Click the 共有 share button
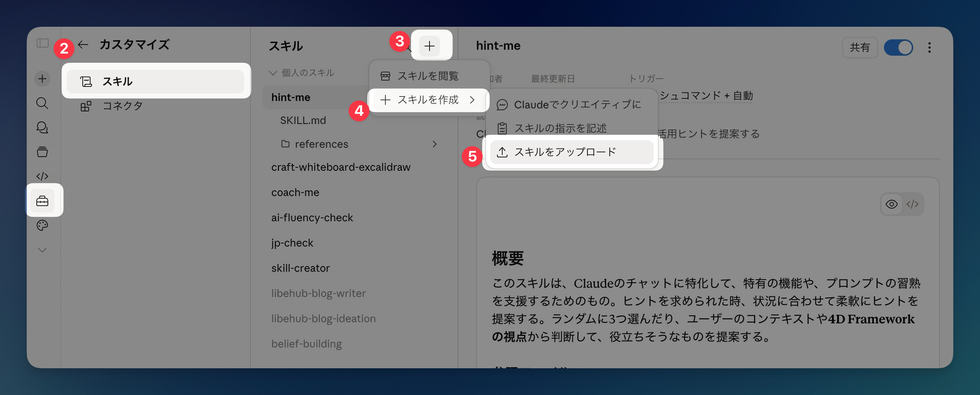 [x=859, y=48]
